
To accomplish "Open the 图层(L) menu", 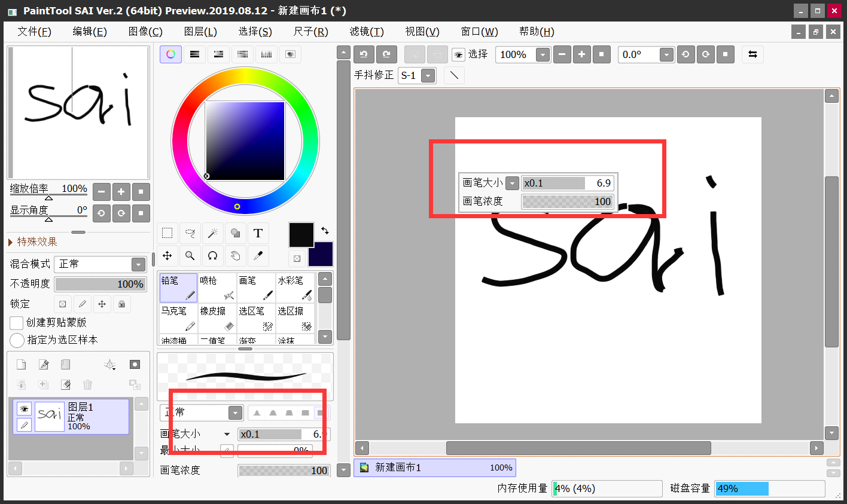I will click(x=200, y=32).
